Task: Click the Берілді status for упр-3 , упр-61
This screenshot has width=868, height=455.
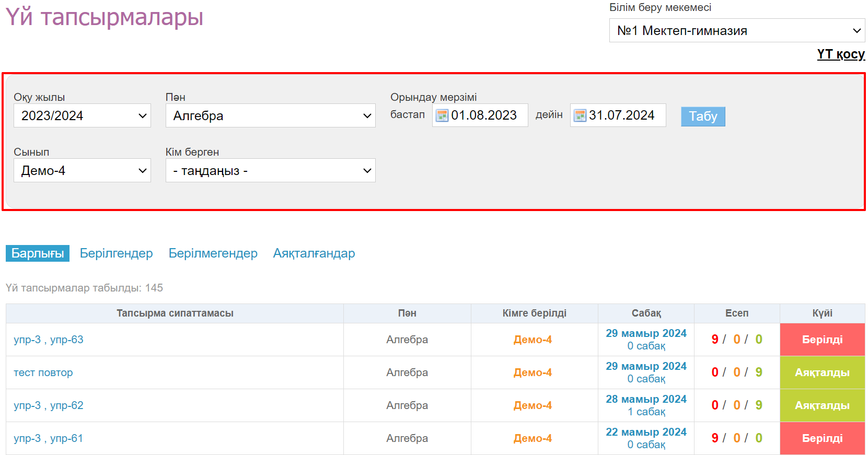Action: coord(822,438)
